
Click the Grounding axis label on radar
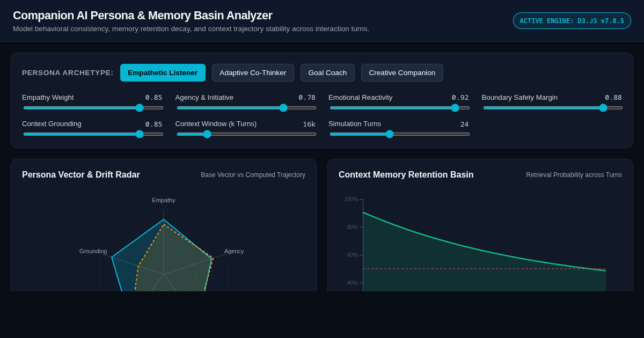point(93,251)
